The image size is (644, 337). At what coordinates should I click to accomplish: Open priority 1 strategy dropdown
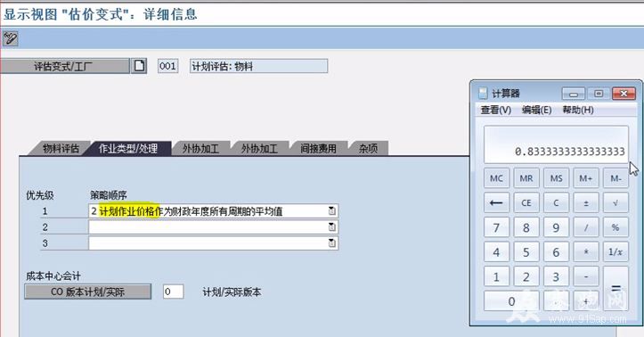332,211
